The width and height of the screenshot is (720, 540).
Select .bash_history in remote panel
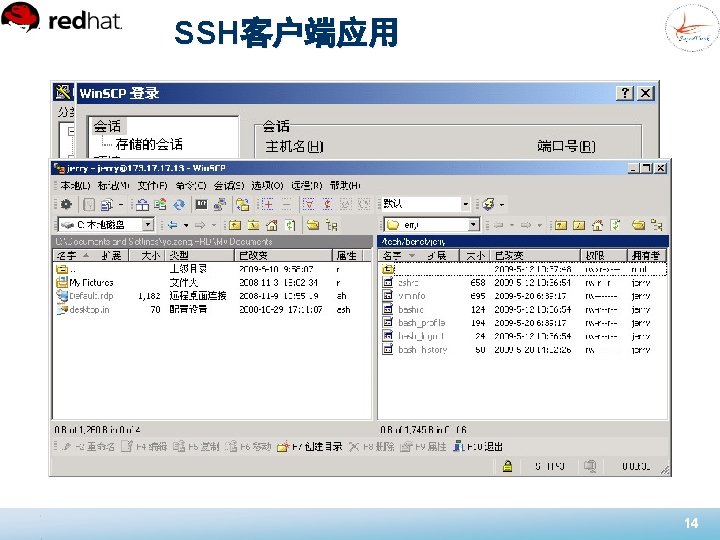pos(415,349)
